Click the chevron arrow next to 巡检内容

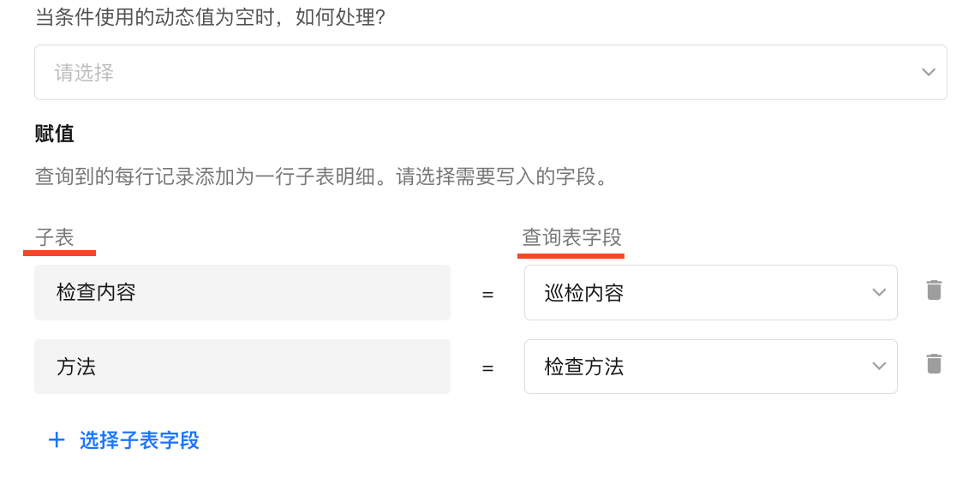pyautogui.click(x=878, y=293)
